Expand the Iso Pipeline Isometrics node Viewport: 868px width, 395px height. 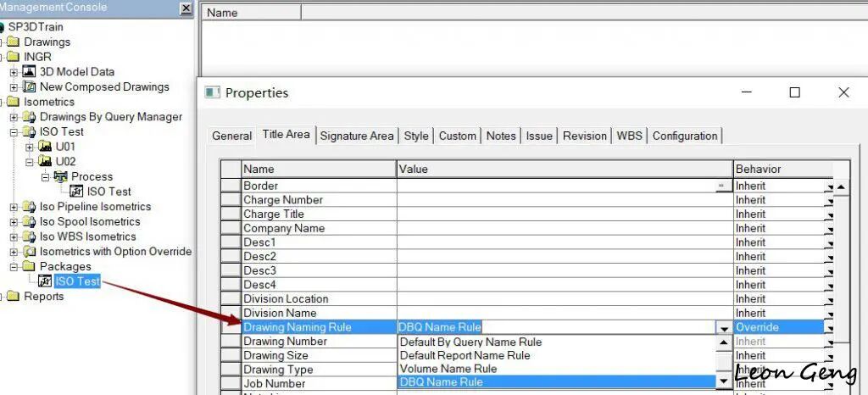pos(14,207)
